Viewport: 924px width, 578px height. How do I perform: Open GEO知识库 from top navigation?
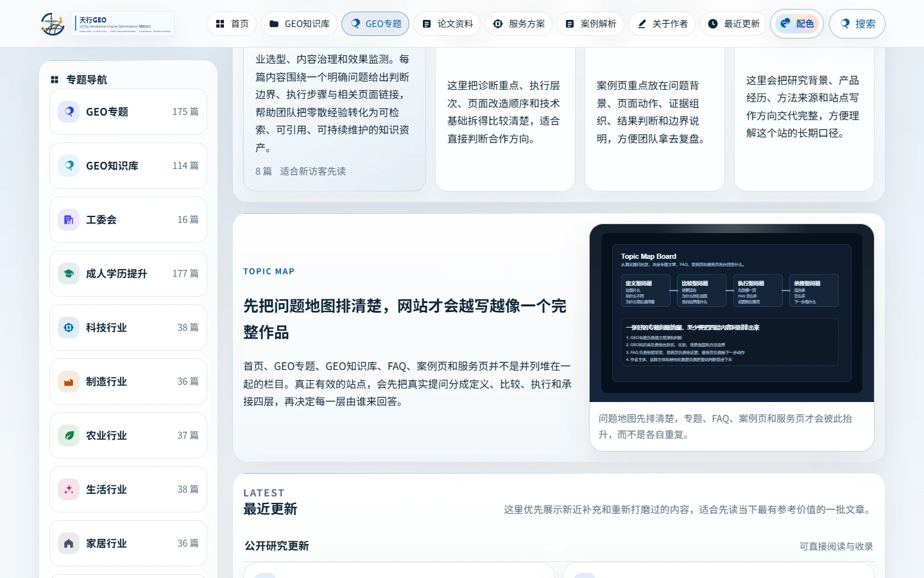pyautogui.click(x=299, y=24)
